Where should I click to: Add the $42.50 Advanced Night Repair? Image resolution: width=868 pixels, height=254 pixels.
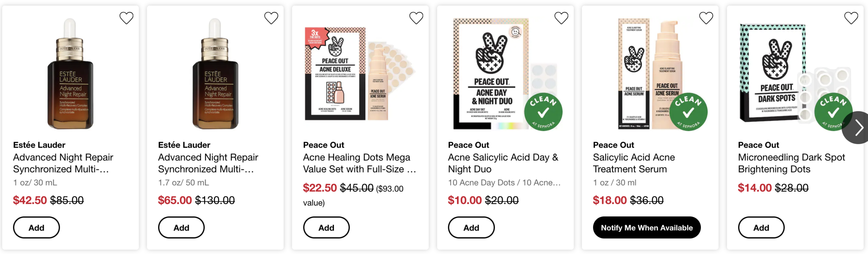pos(36,228)
